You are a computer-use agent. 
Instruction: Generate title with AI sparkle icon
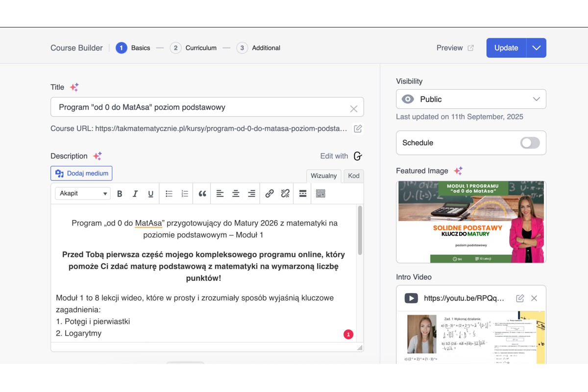point(74,87)
